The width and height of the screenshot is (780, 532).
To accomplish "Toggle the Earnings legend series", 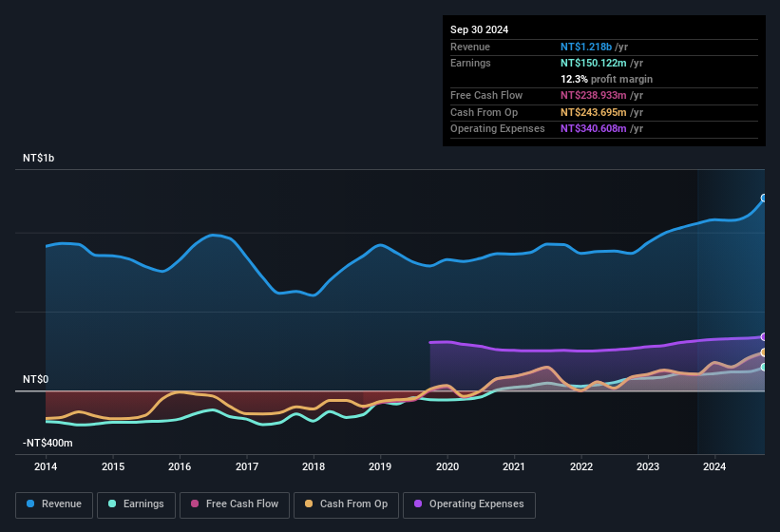I will click(136, 504).
